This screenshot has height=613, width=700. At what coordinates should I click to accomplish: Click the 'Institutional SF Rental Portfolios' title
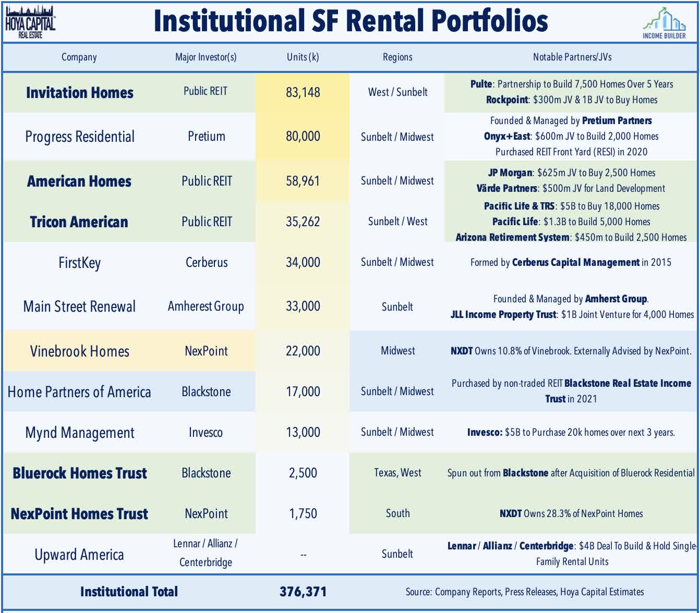(351, 21)
